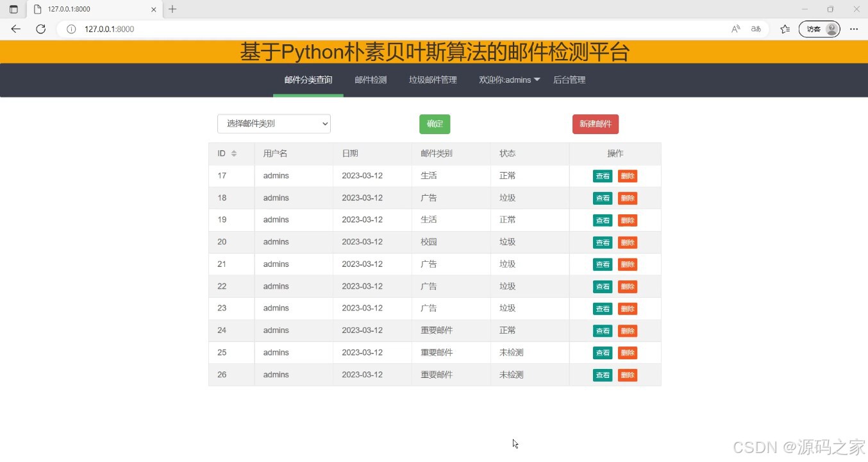View the site information icon
This screenshot has width=868, height=462.
(x=71, y=29)
